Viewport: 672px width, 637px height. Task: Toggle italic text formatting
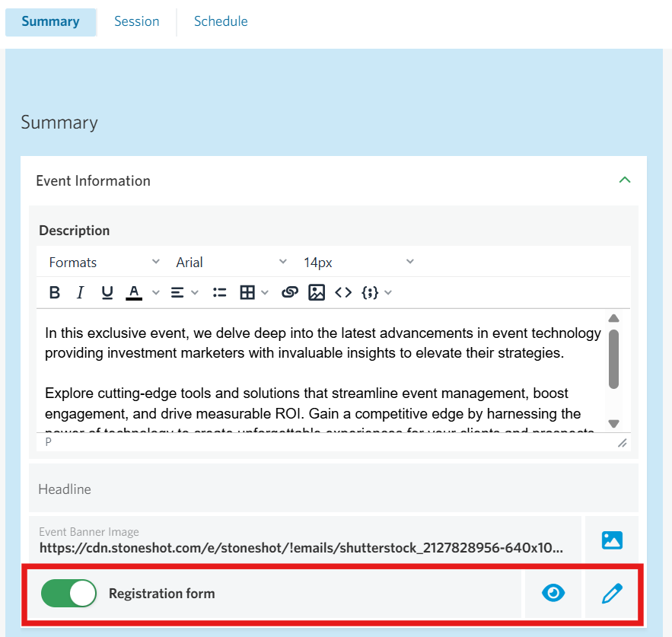[x=80, y=293]
